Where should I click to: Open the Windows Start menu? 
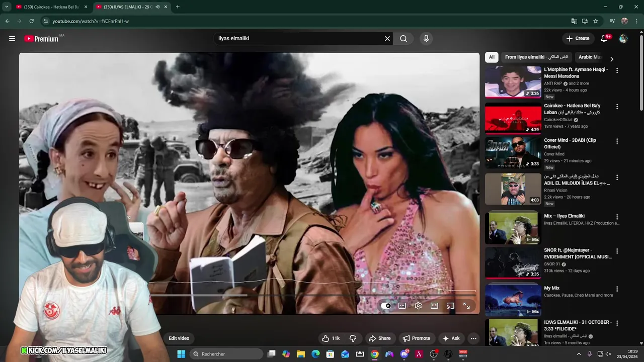[x=181, y=354]
